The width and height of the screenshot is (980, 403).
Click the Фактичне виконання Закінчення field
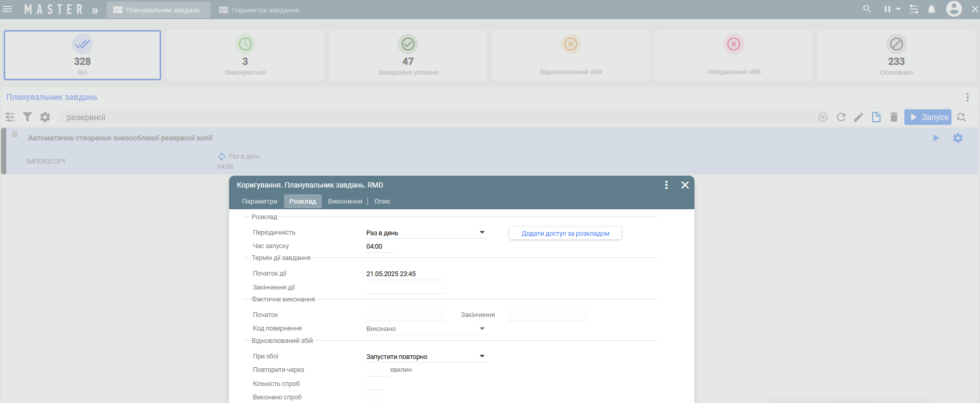click(548, 315)
